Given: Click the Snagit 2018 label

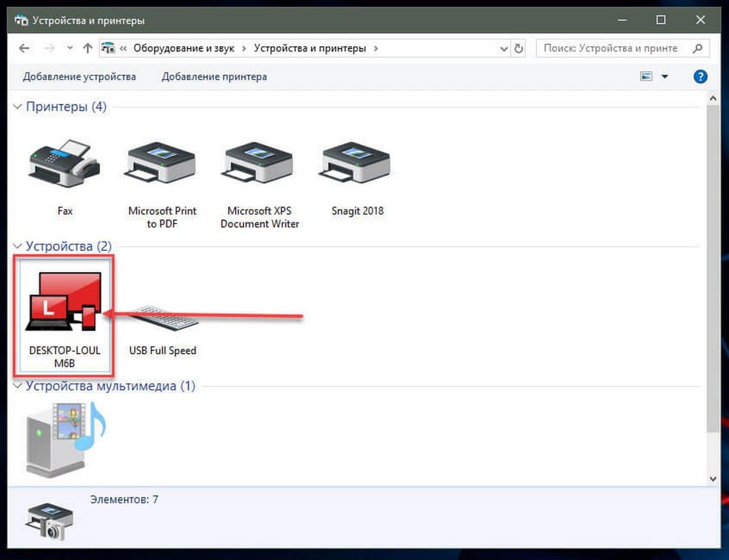Looking at the screenshot, I should (357, 211).
